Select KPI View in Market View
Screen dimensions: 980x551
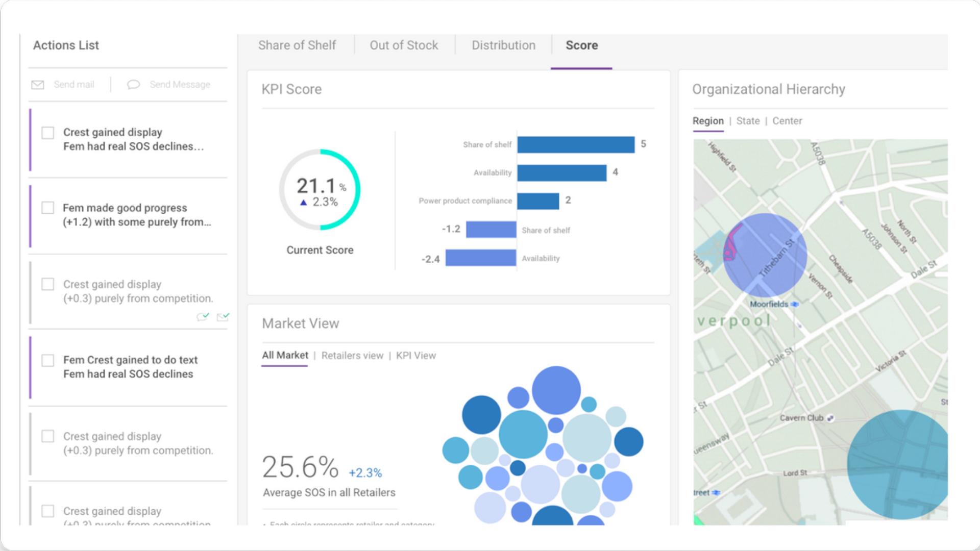click(x=416, y=356)
